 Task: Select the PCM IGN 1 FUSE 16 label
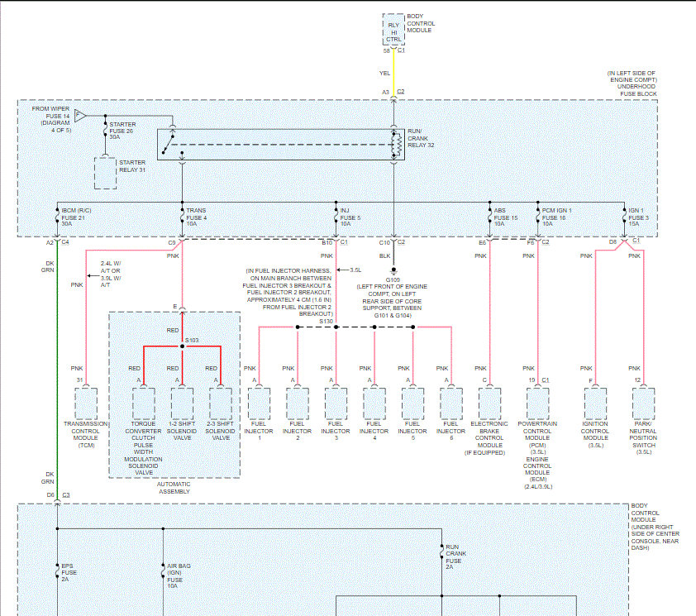(x=556, y=217)
